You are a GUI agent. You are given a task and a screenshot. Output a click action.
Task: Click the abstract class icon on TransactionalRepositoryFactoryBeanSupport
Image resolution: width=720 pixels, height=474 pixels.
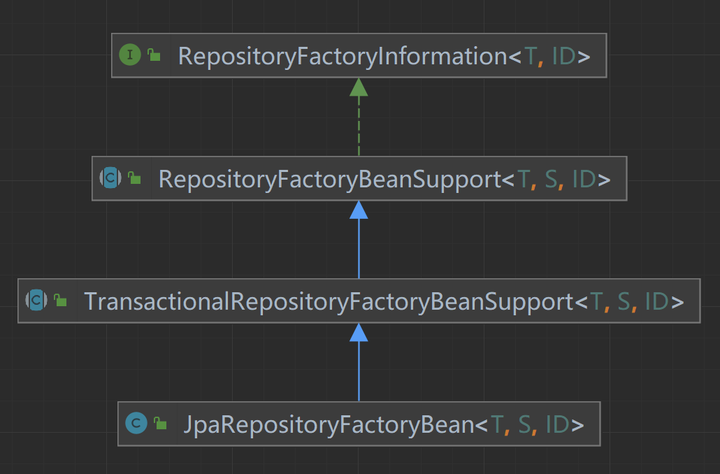(36, 300)
